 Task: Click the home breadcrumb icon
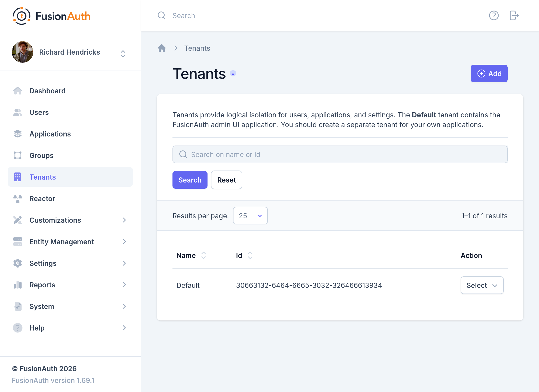click(x=162, y=48)
